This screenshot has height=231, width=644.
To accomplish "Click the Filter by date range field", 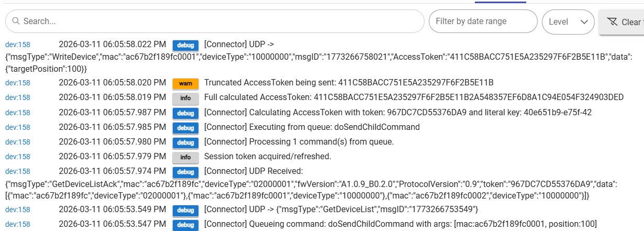I will 482,21.
